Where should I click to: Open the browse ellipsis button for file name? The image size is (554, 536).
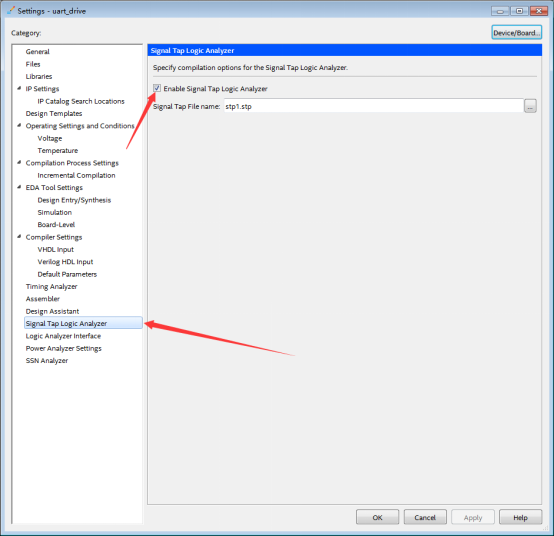pyautogui.click(x=530, y=106)
